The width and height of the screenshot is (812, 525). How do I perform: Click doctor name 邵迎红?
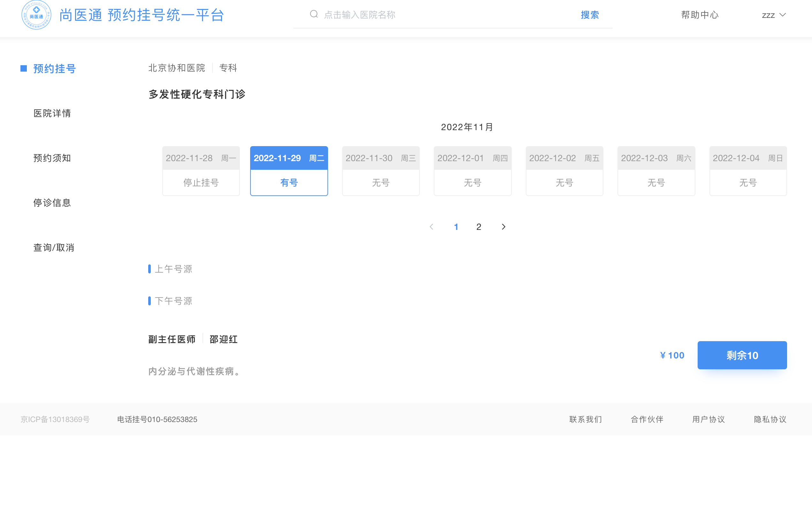tap(223, 339)
